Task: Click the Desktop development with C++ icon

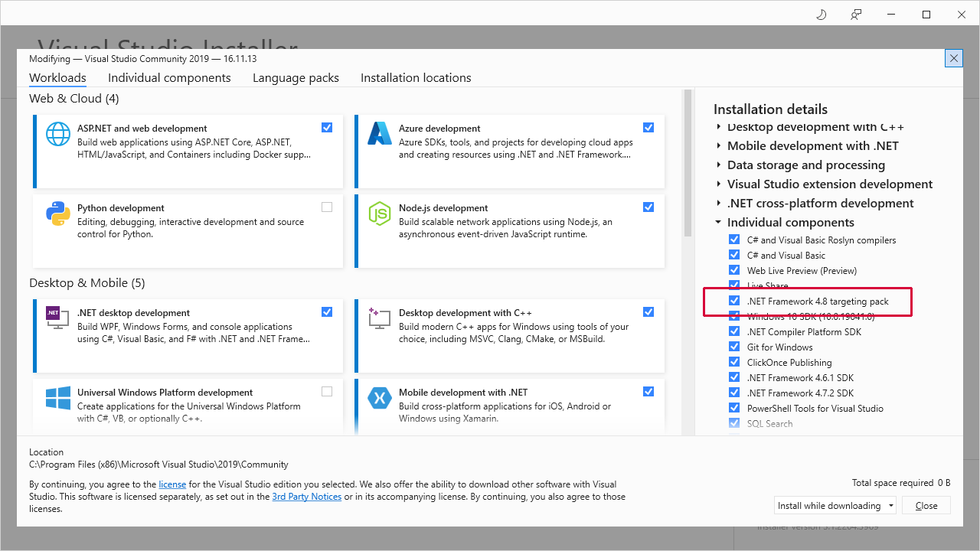Action: tap(380, 318)
